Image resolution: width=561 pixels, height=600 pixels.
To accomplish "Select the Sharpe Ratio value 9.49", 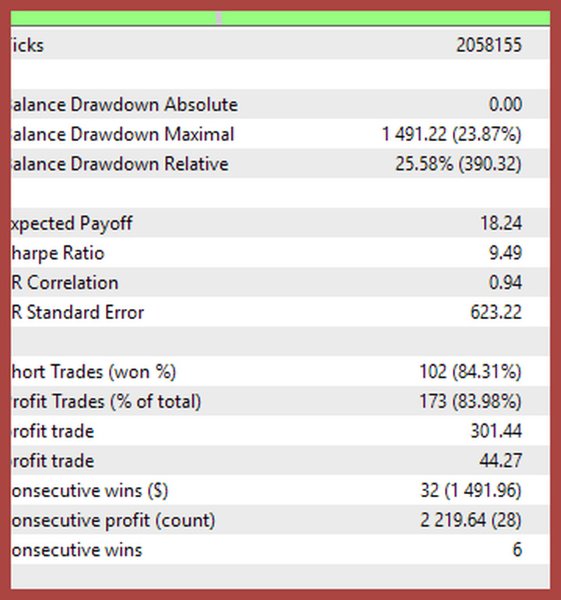I will click(505, 253).
